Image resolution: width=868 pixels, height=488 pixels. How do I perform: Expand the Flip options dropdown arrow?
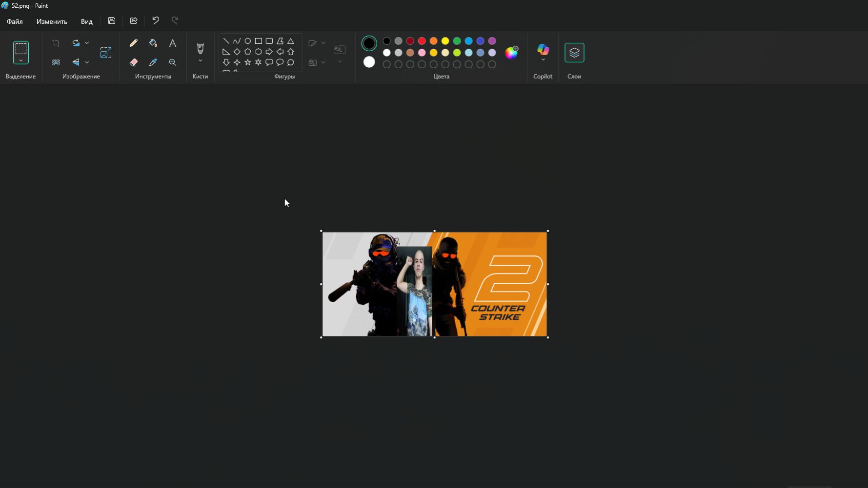click(x=87, y=62)
